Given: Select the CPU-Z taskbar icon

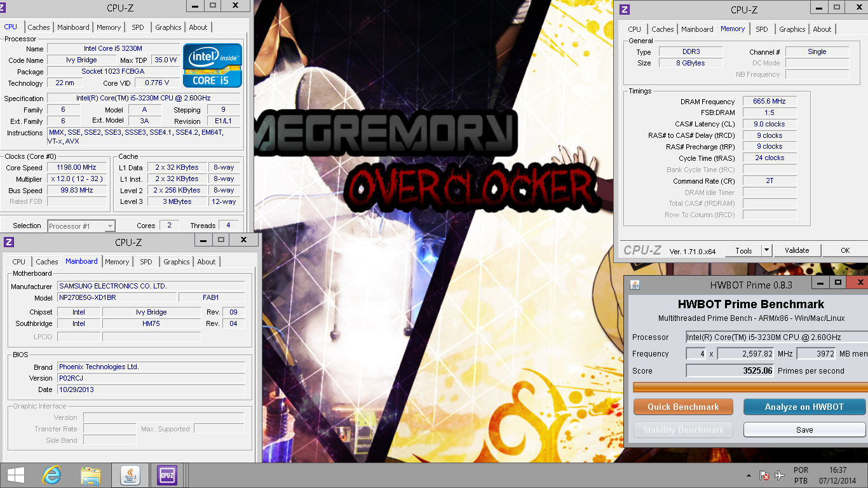Looking at the screenshot, I should pos(167,475).
